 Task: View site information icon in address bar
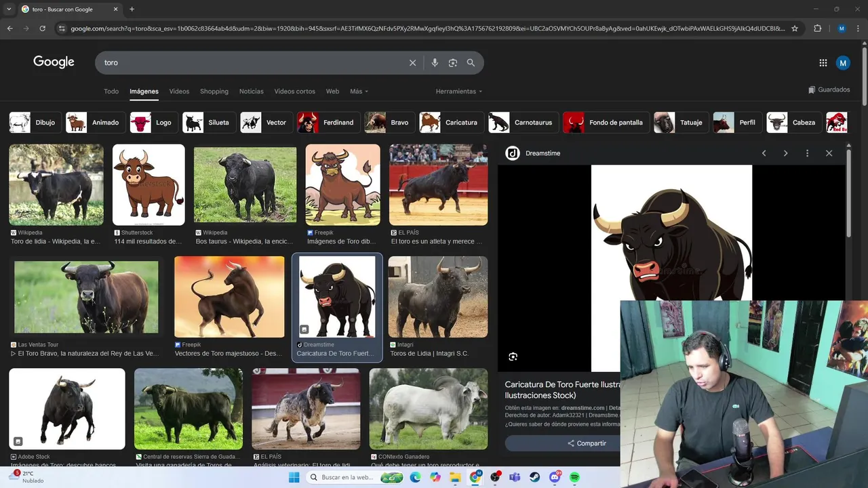click(x=62, y=28)
